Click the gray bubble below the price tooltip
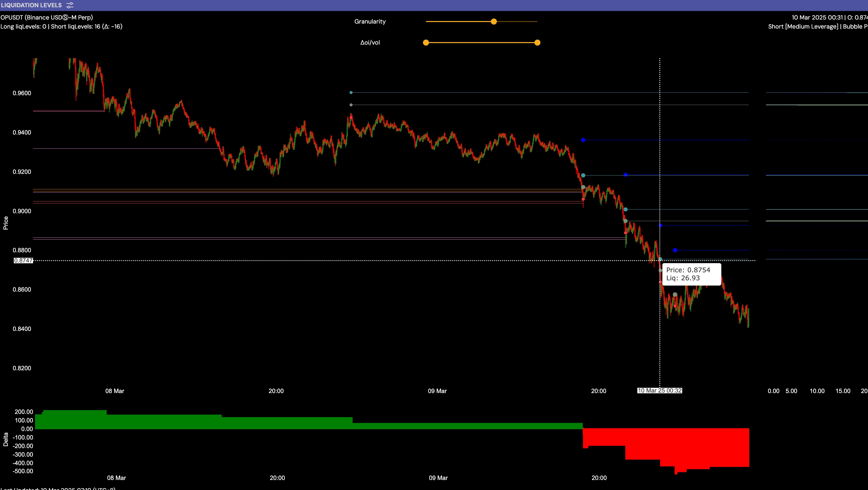Image resolution: width=868 pixels, height=490 pixels. tap(675, 295)
